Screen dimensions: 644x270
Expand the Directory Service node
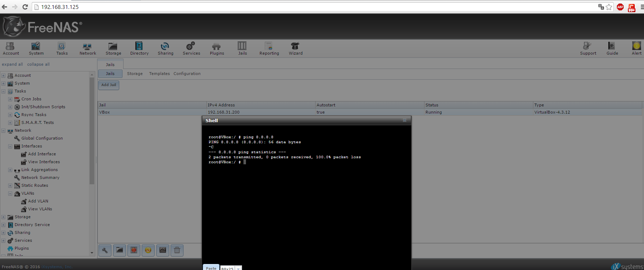tap(3, 225)
